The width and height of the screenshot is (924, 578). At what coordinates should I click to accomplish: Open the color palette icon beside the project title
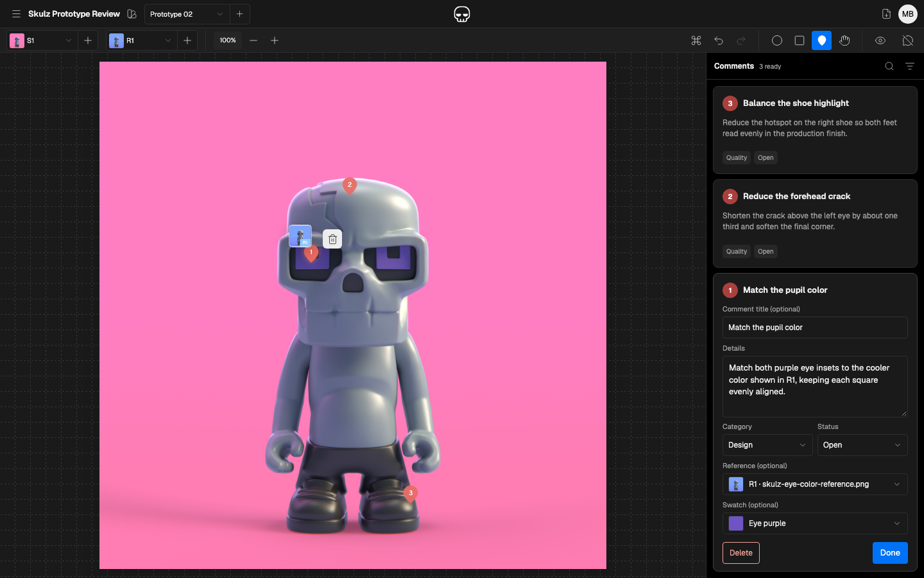click(x=132, y=14)
